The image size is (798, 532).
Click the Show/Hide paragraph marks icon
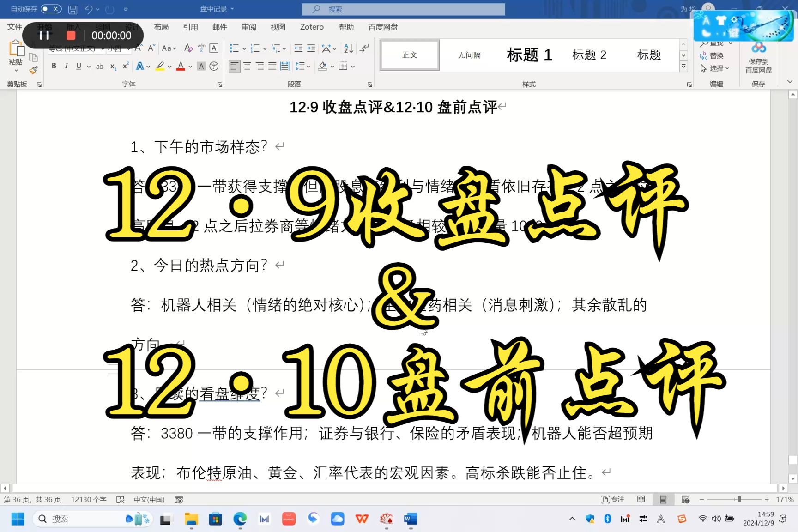click(364, 48)
